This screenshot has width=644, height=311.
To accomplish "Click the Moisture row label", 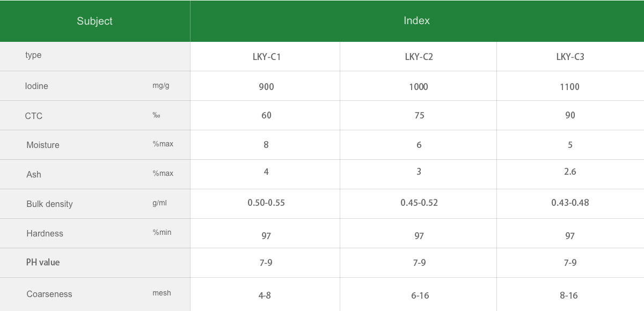I will click(43, 145).
